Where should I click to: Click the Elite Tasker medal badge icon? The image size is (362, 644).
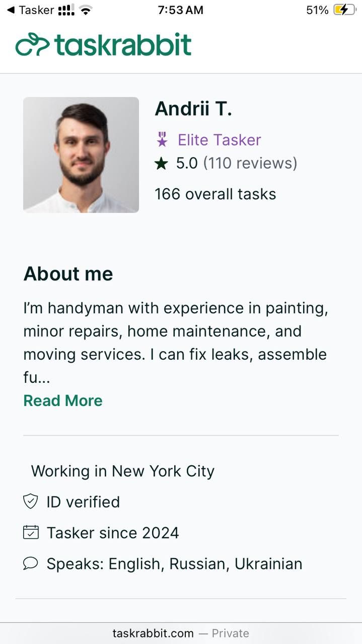(162, 139)
